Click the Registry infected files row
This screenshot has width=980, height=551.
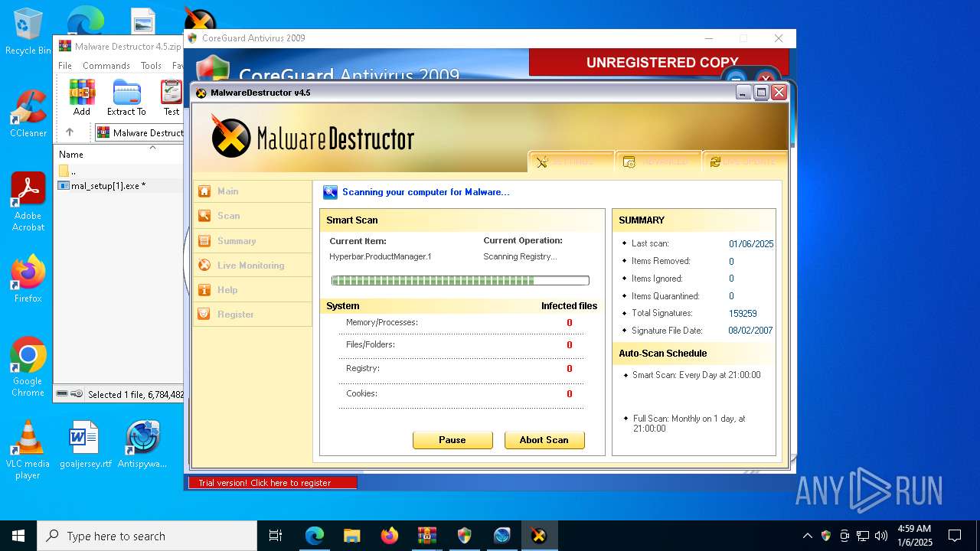pyautogui.click(x=462, y=368)
